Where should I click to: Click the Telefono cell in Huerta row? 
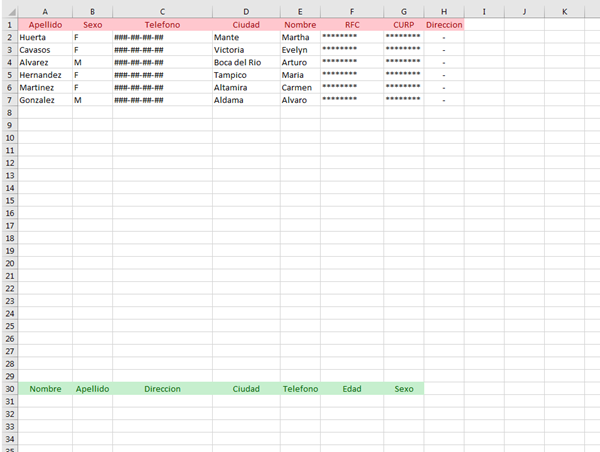162,38
